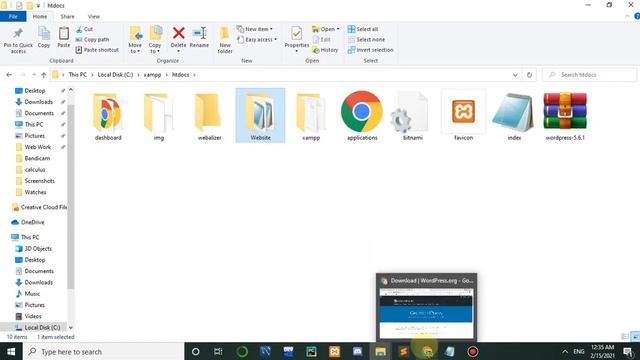This screenshot has height=360, width=640.
Task: Create a New folder
Action: tap(225, 40)
